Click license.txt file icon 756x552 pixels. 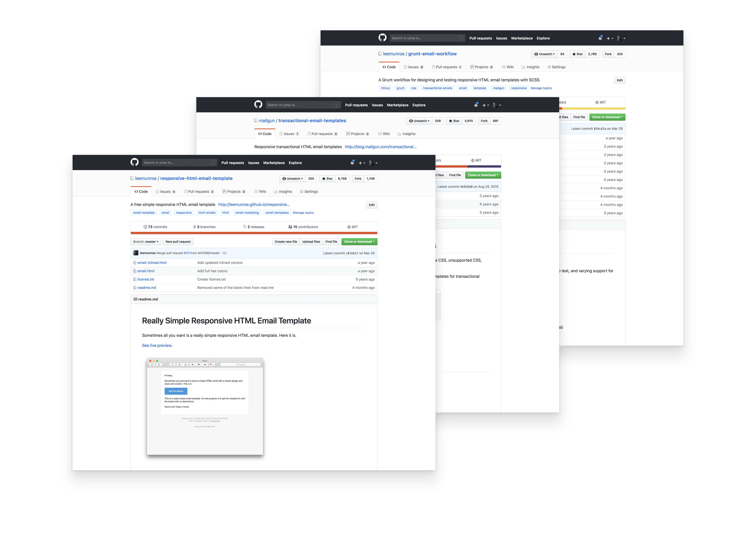click(135, 279)
